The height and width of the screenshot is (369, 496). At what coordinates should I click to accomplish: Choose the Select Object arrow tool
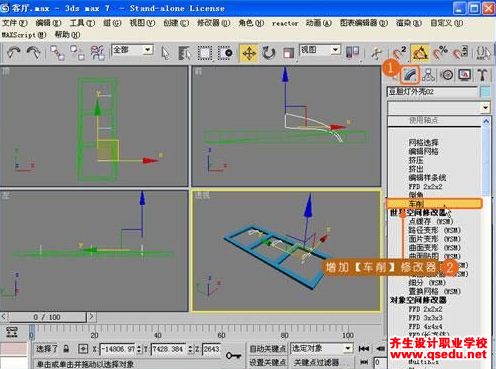(165, 53)
